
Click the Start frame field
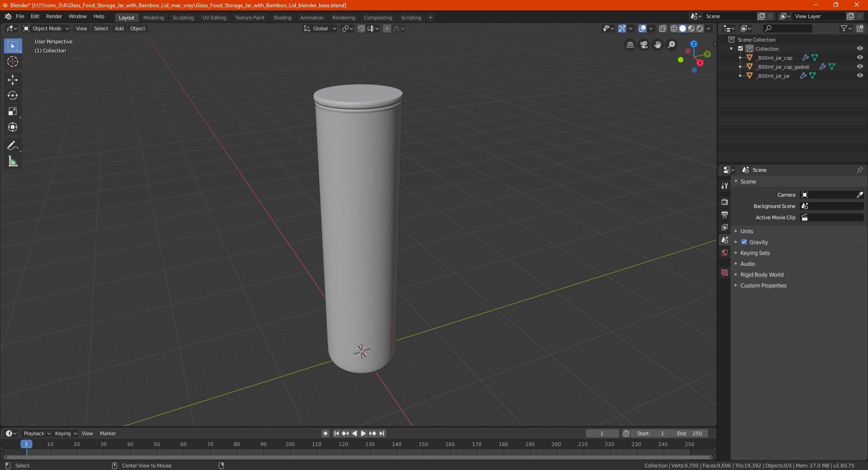point(651,433)
